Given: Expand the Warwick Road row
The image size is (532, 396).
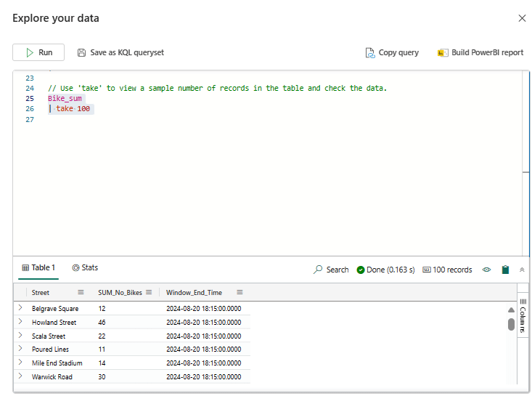Looking at the screenshot, I should coord(20,376).
